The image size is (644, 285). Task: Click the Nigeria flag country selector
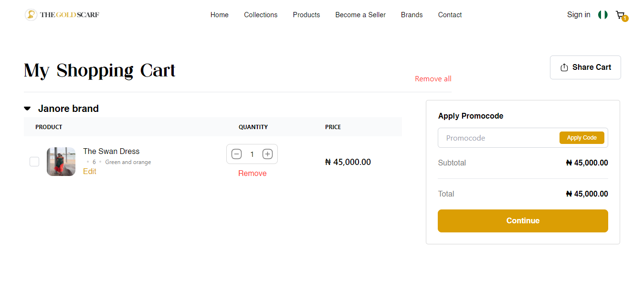click(603, 15)
